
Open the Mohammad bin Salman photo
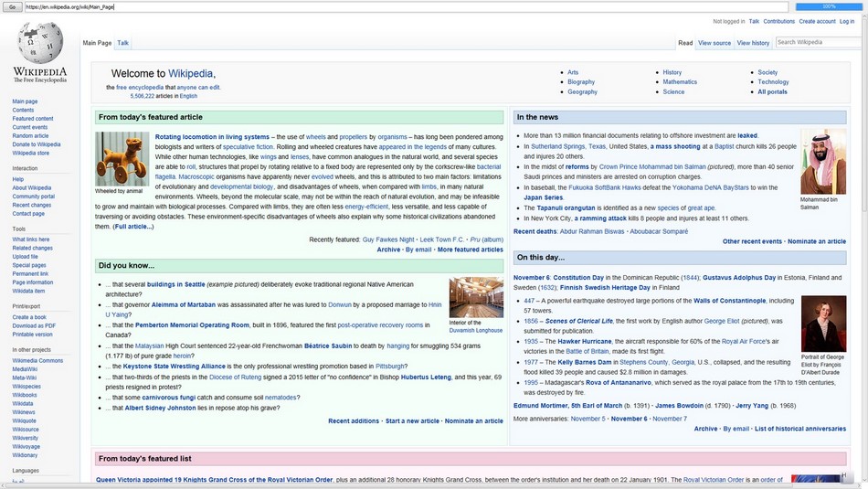(823, 162)
